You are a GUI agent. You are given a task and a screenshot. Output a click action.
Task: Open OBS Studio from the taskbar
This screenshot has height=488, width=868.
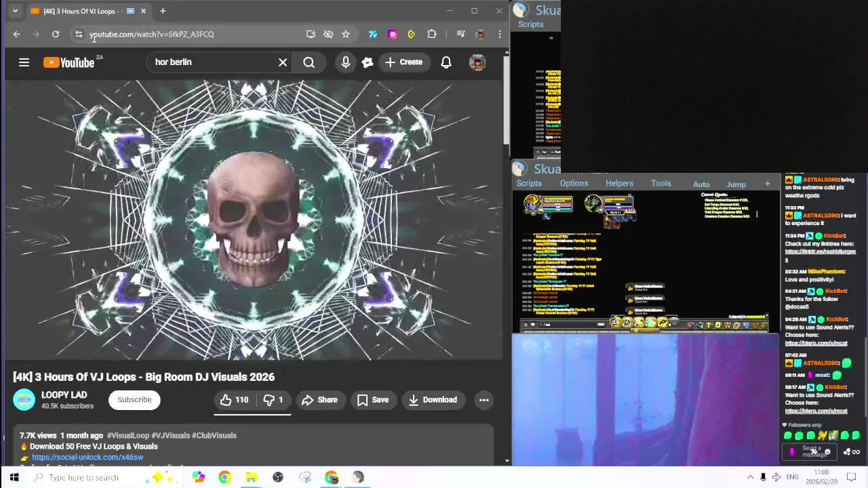click(278, 477)
